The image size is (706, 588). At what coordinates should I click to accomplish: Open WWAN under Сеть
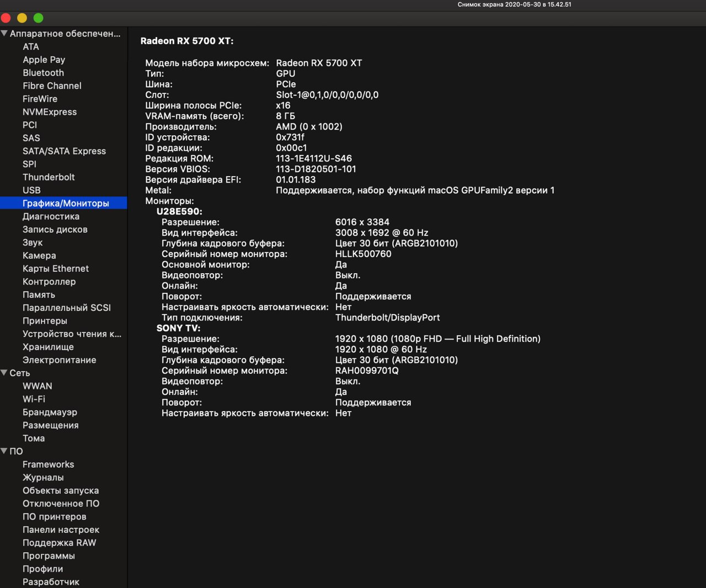(x=38, y=386)
